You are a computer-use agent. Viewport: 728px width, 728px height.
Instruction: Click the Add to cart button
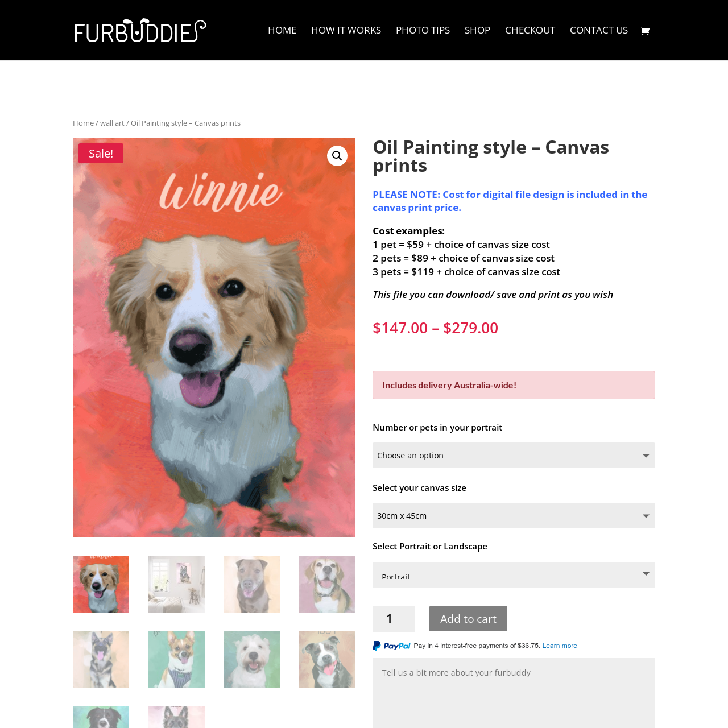click(x=468, y=619)
